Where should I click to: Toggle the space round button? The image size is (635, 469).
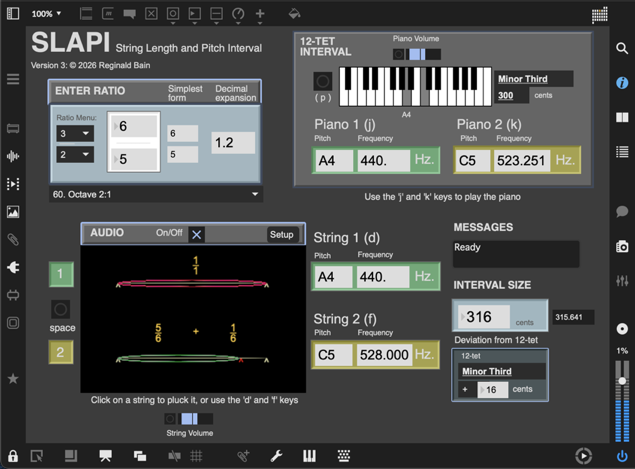coord(61,309)
